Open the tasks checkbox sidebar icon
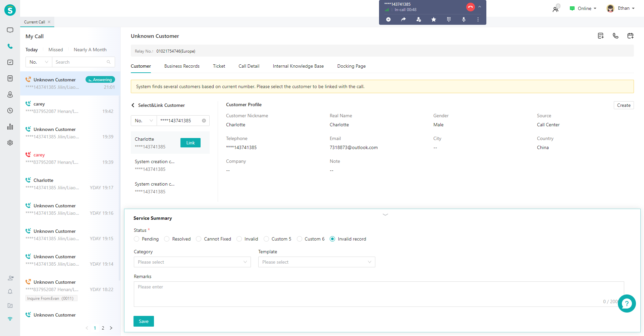Image resolution: width=644 pixels, height=336 pixels. click(x=10, y=62)
